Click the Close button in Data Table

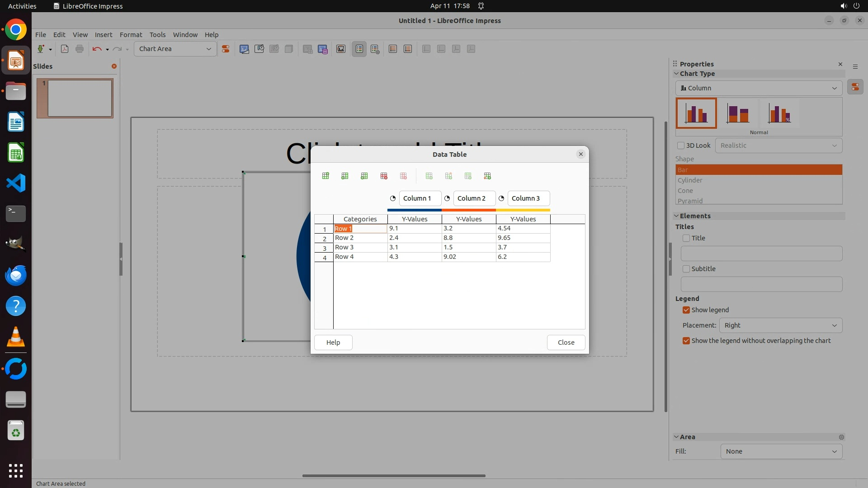coord(566,343)
